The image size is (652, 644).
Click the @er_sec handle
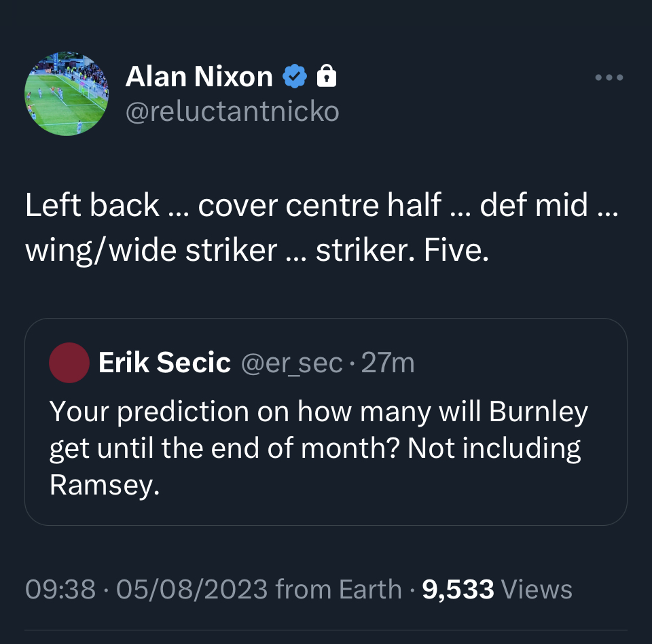point(291,363)
